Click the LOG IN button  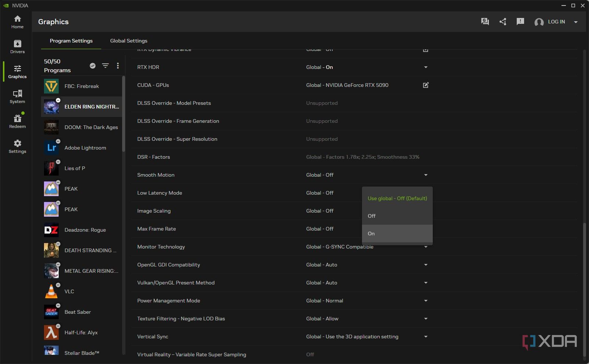(556, 22)
